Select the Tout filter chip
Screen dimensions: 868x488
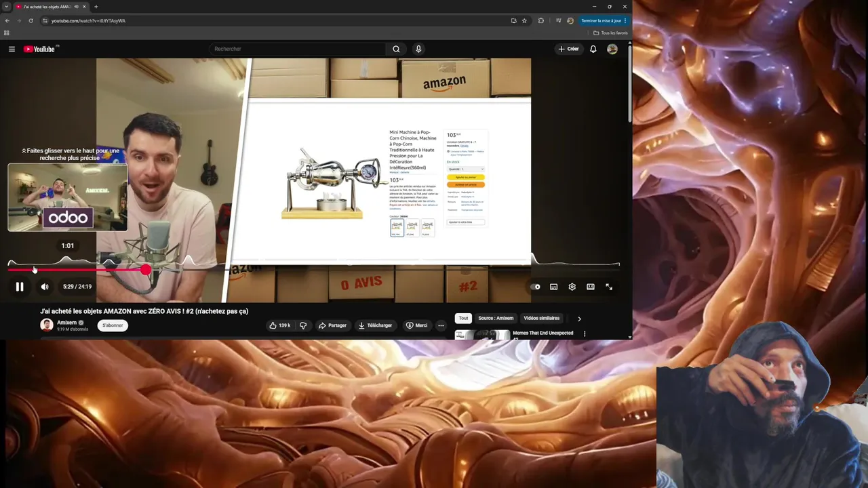coord(463,318)
